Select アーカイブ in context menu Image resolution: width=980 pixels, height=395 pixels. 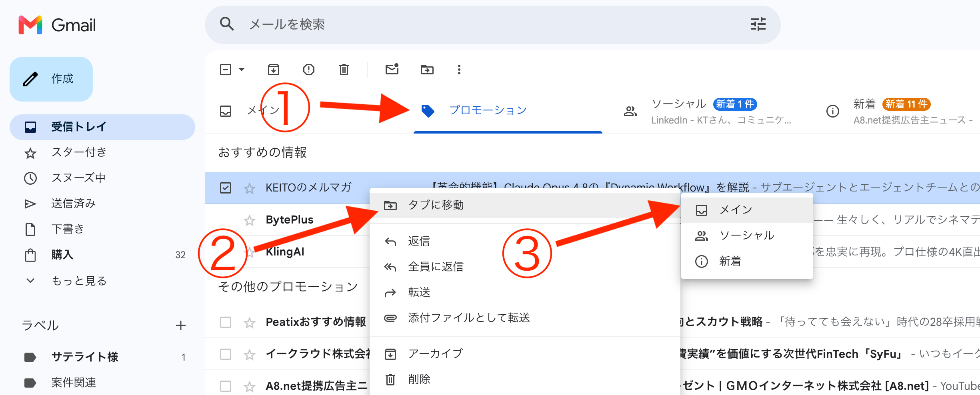tap(525, 354)
